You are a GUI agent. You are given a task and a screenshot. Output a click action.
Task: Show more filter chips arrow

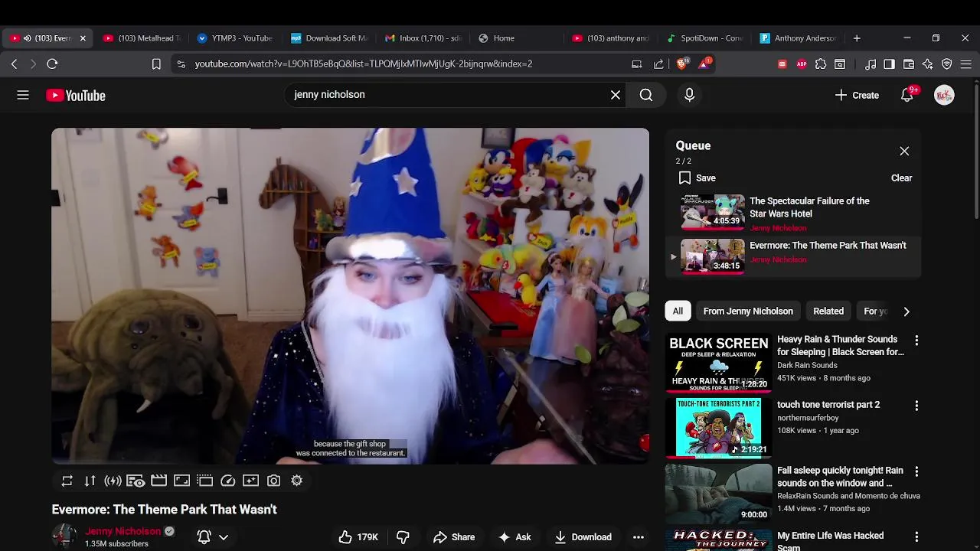point(906,311)
